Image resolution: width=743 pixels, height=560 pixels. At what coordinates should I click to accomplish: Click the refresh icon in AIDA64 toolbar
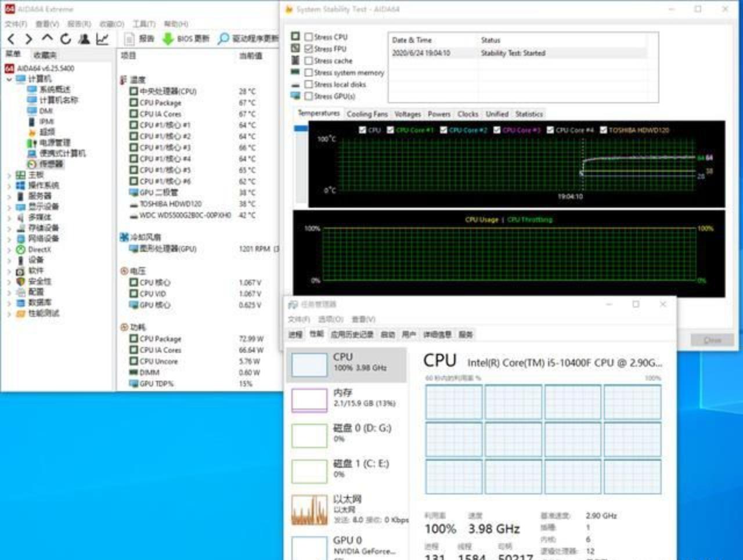(65, 39)
